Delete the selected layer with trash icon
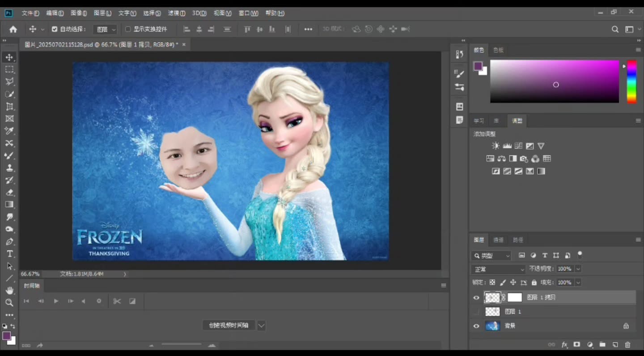644x356 pixels. click(x=628, y=345)
